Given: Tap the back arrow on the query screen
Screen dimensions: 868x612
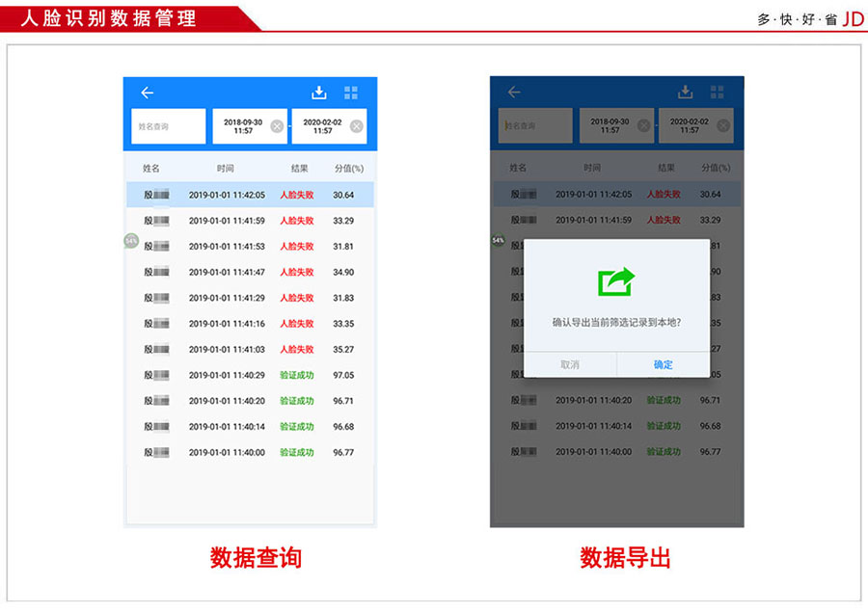Looking at the screenshot, I should click(147, 93).
